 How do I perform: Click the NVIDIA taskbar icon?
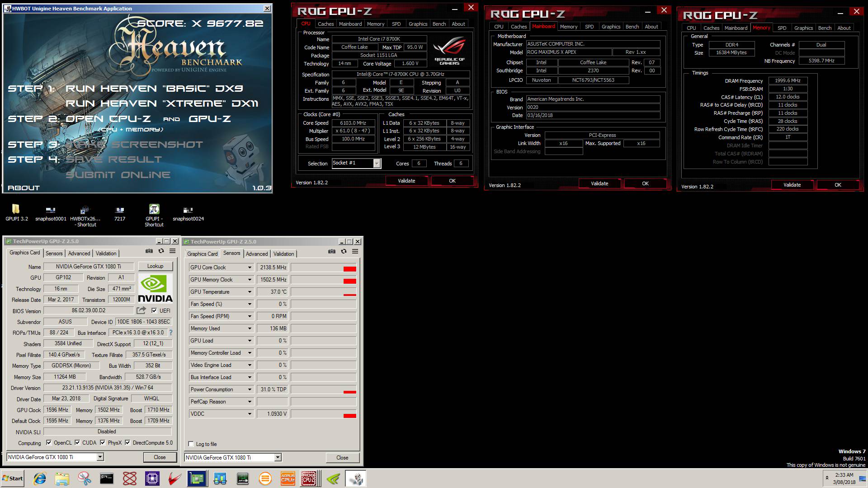tap(333, 479)
